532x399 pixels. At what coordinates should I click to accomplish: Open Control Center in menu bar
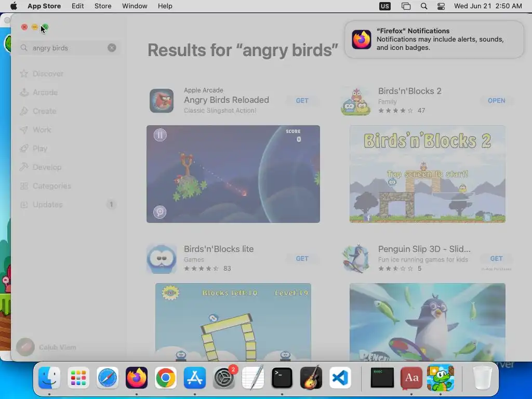pyautogui.click(x=441, y=6)
